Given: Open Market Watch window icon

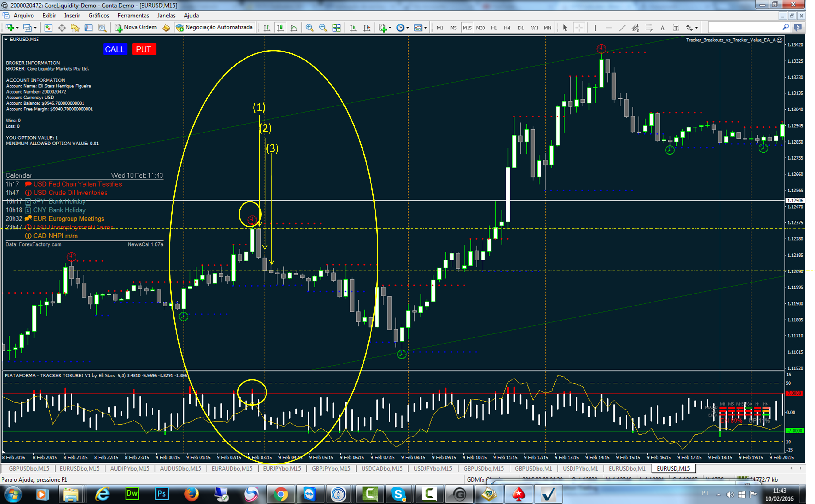Looking at the screenshot, I should (48, 28).
